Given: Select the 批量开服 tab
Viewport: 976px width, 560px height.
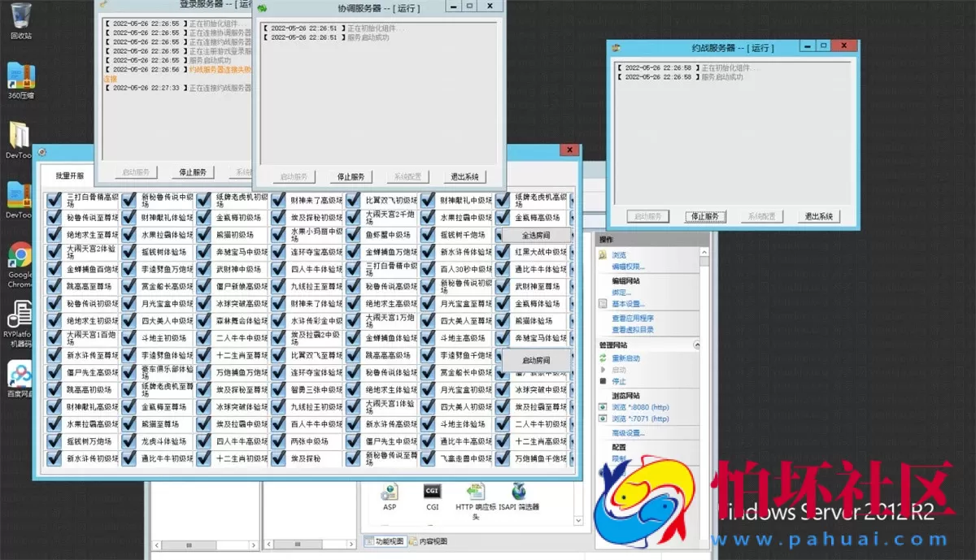Looking at the screenshot, I should (x=70, y=176).
